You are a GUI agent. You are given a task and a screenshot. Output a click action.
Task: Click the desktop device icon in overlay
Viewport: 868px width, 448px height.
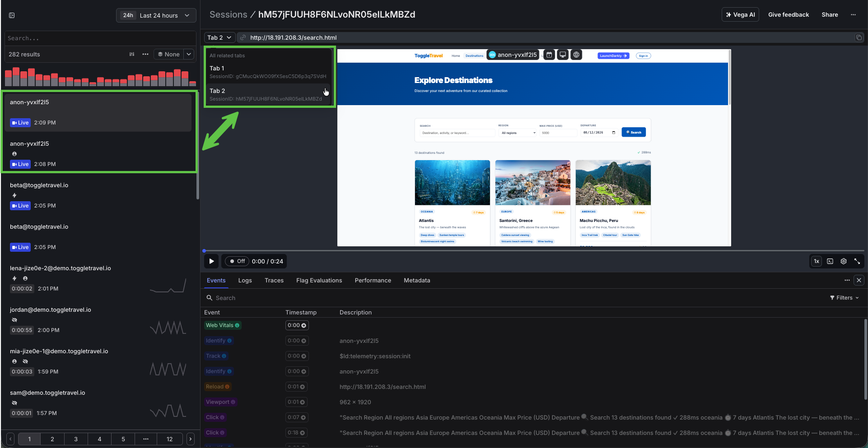pyautogui.click(x=563, y=55)
